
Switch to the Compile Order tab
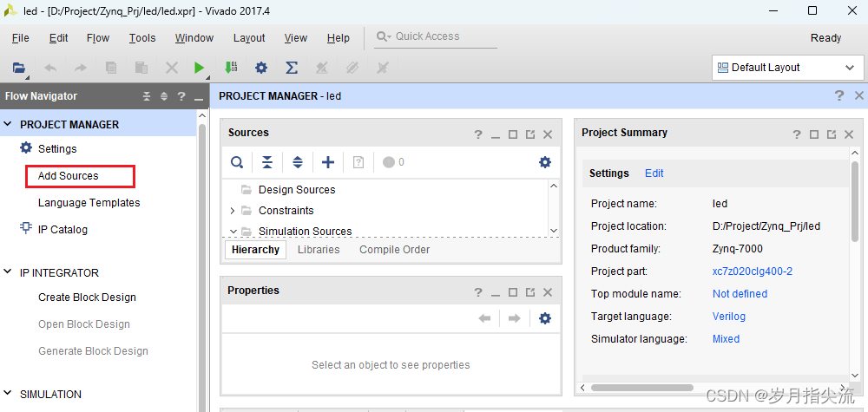[394, 250]
